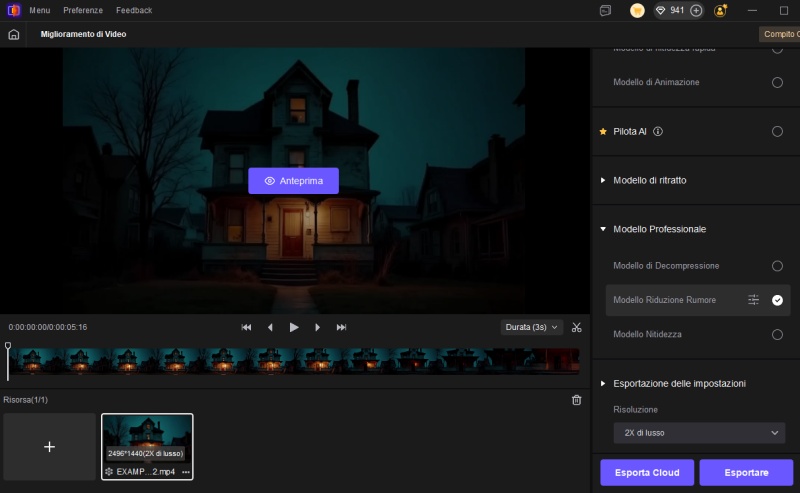Click the Esporta Cloud button
Screen dimensions: 800x493
click(646, 472)
